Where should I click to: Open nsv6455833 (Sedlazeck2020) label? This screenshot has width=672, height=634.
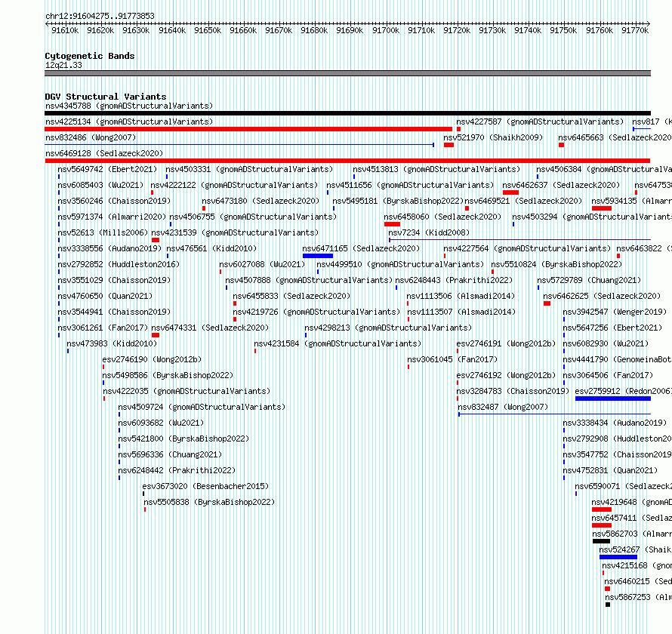291,296
